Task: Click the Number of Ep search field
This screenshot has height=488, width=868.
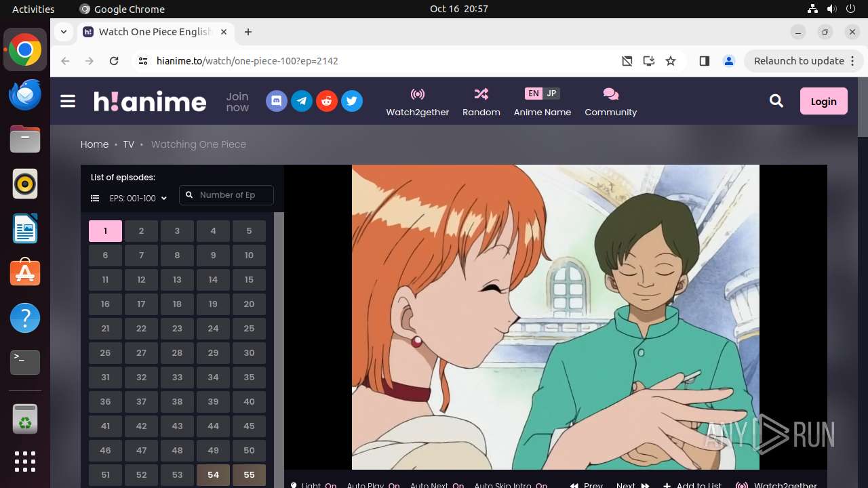Action: point(226,195)
